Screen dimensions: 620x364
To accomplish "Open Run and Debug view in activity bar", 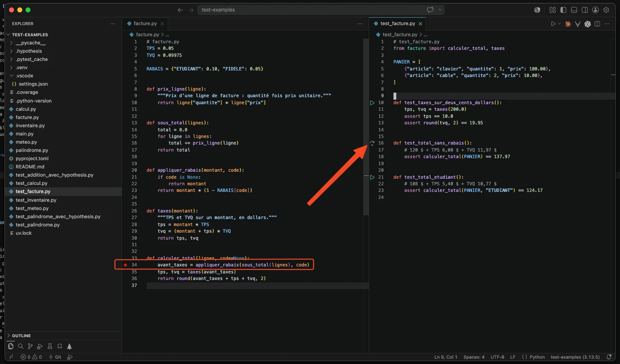I will tap(40, 346).
